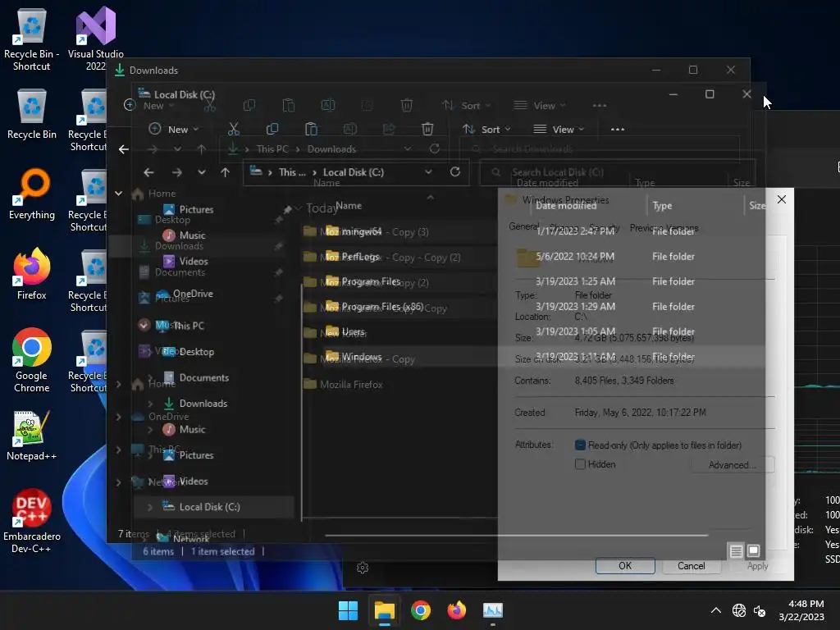Tick the Hidden attribute checkbox

click(580, 464)
